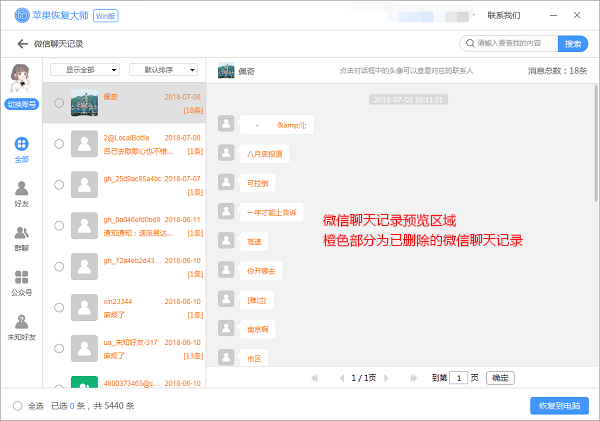Open the 未知好友 category in sidebar
600x421 pixels.
click(21, 328)
